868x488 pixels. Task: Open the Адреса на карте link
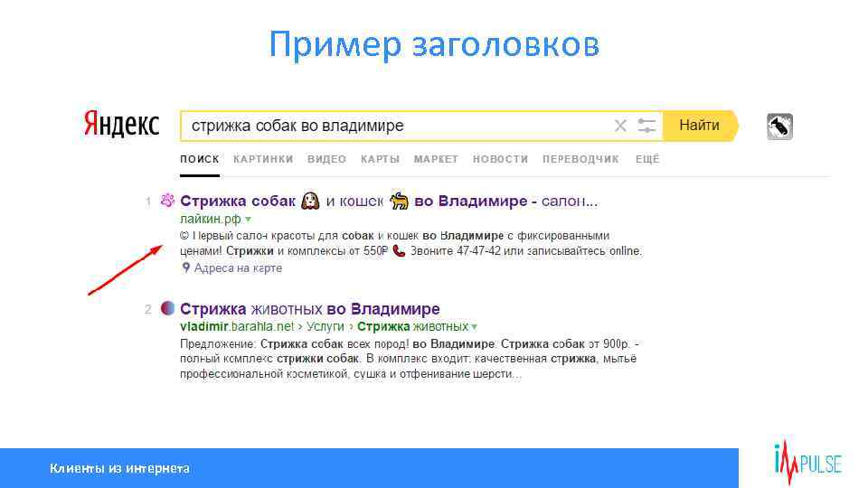point(238,267)
